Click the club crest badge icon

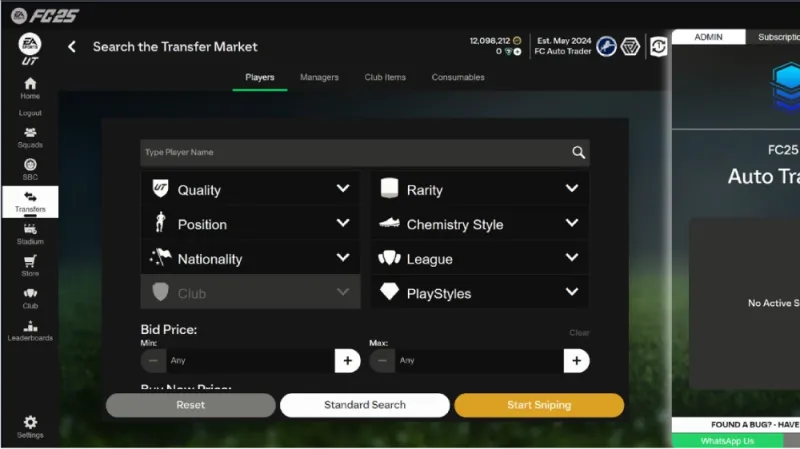pos(606,47)
